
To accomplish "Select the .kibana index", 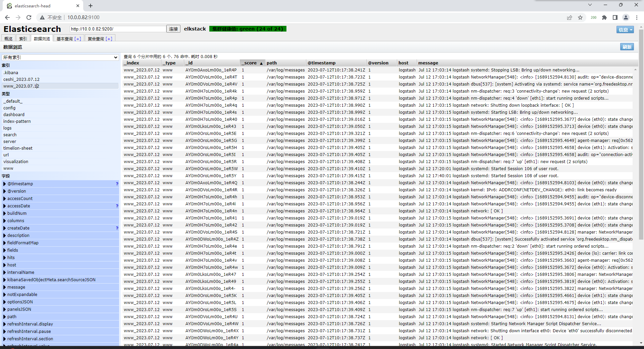I will tap(60, 72).
